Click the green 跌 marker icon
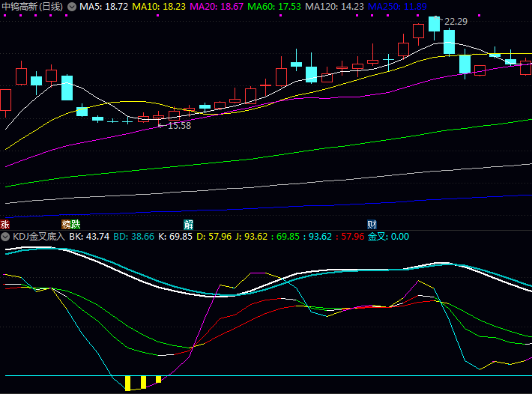532x394 pixels. pos(76,224)
